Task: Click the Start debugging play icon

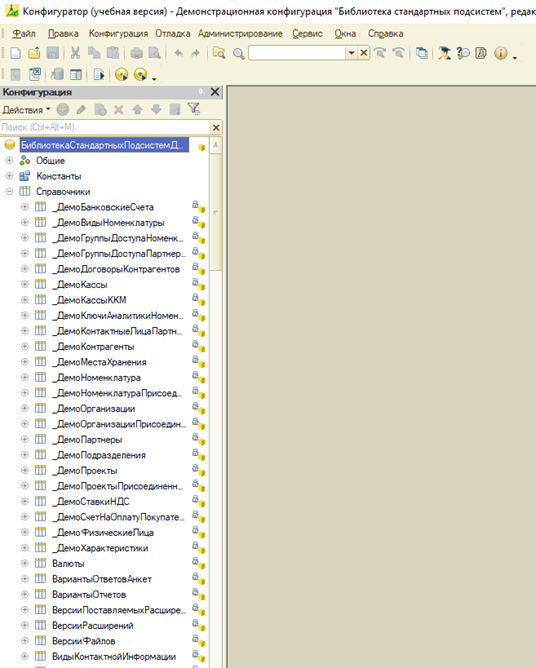Action: 121,75
